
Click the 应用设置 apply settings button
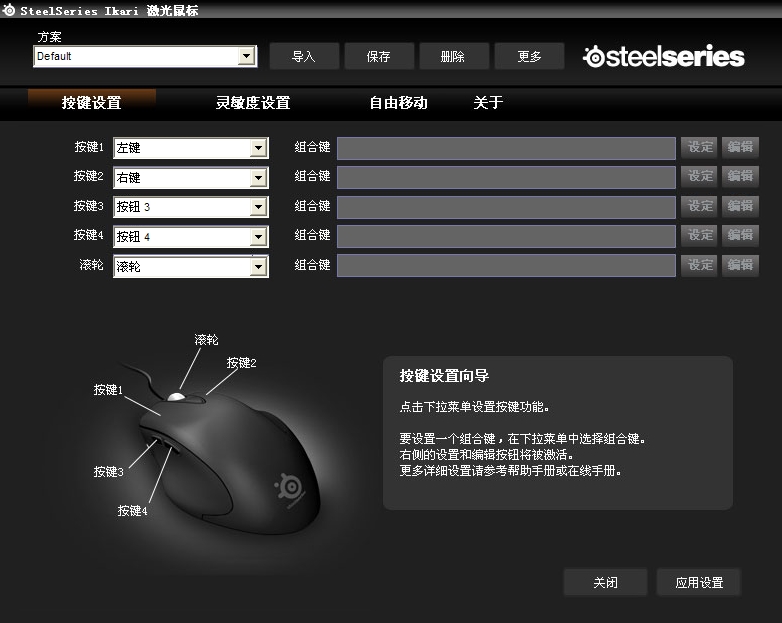[699, 583]
